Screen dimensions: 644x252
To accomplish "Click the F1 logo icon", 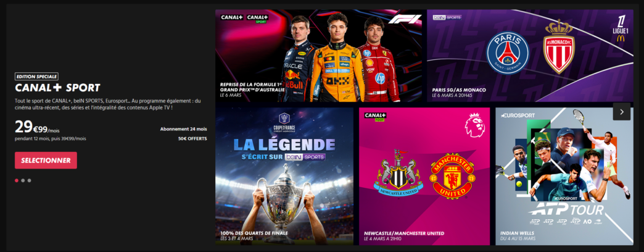I will (405, 19).
